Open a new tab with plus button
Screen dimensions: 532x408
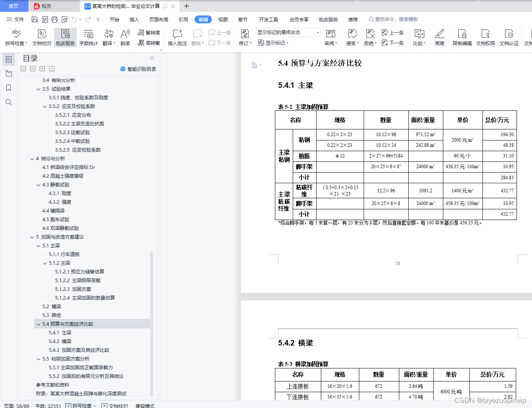tap(187, 6)
